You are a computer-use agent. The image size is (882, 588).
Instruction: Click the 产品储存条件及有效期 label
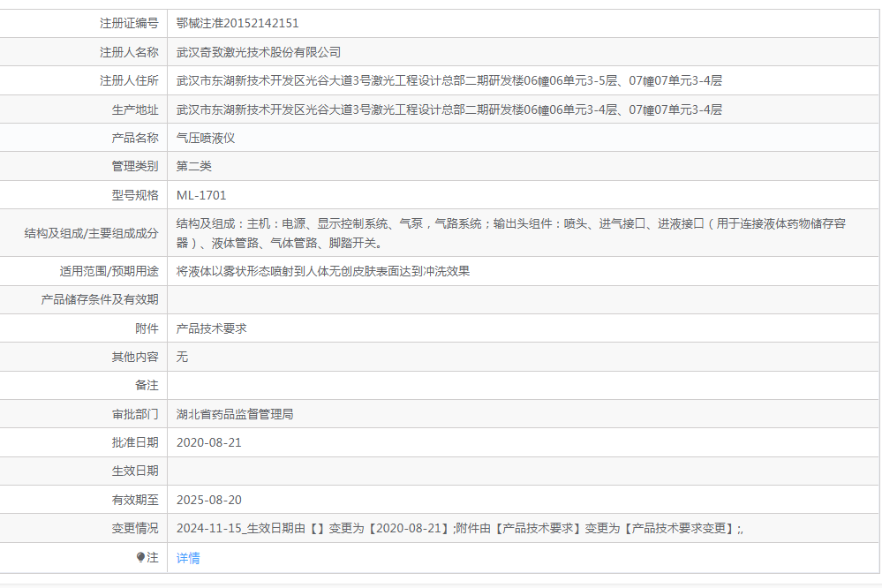click(x=100, y=299)
